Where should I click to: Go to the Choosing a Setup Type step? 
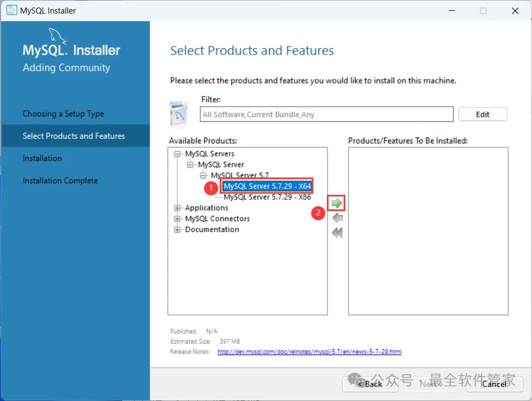(63, 114)
